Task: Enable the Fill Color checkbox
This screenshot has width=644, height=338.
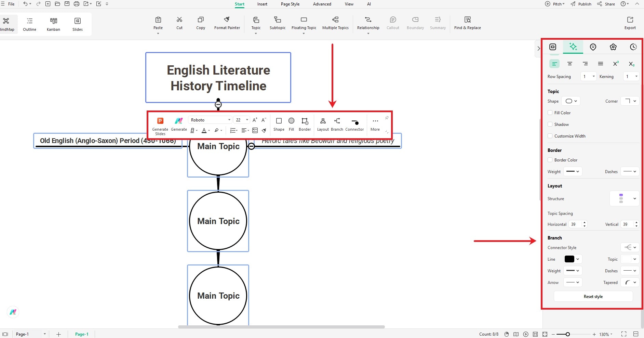Action: [x=550, y=113]
